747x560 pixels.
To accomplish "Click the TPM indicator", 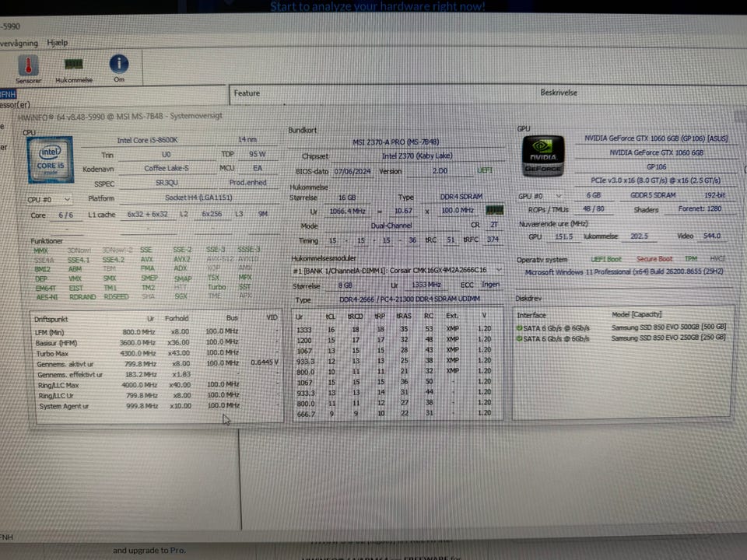I will pyautogui.click(x=691, y=258).
